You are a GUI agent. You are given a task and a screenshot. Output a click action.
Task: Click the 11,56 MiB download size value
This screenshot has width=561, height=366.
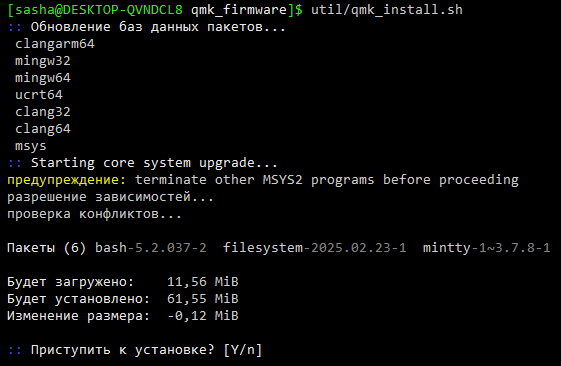tap(203, 282)
